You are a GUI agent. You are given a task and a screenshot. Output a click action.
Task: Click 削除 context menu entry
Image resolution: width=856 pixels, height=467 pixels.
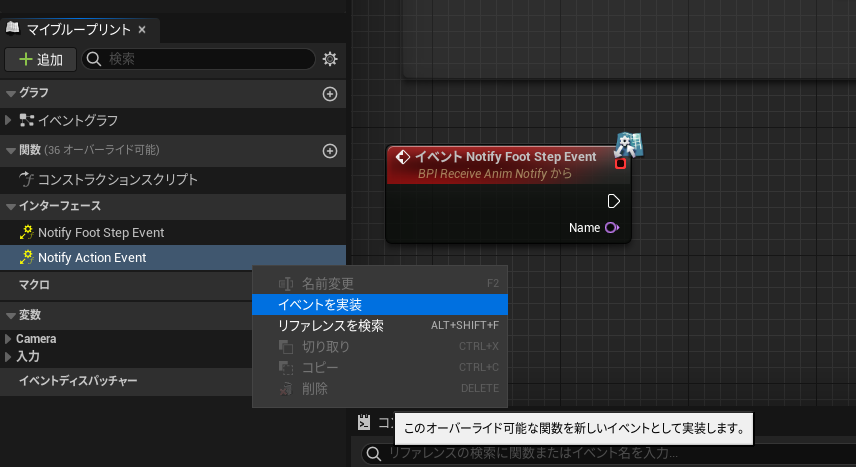[x=380, y=389]
